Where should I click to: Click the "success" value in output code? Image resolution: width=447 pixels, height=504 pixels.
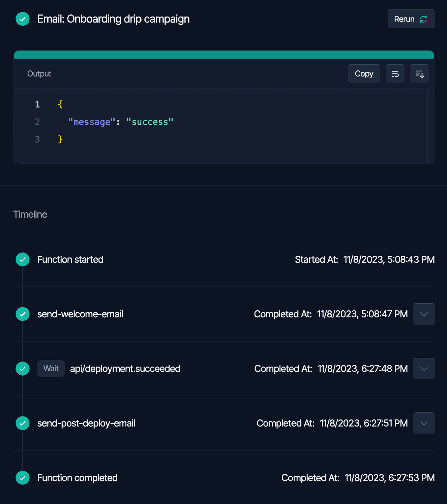(149, 122)
